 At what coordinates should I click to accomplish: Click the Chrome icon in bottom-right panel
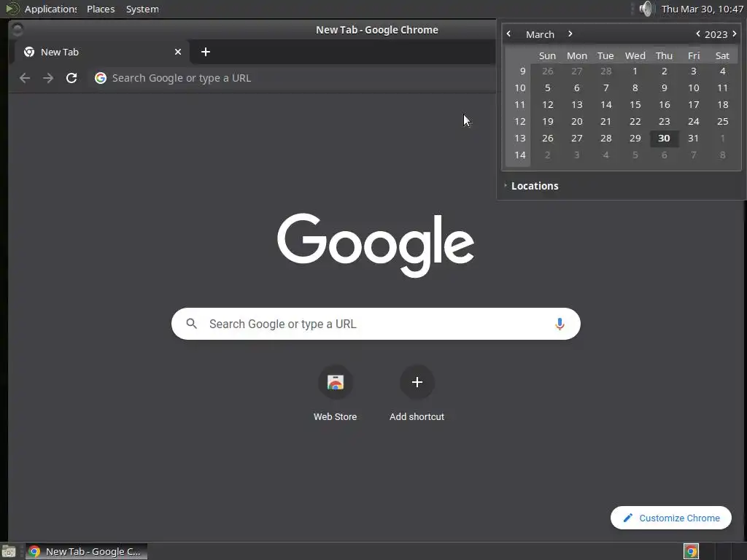[x=691, y=551]
